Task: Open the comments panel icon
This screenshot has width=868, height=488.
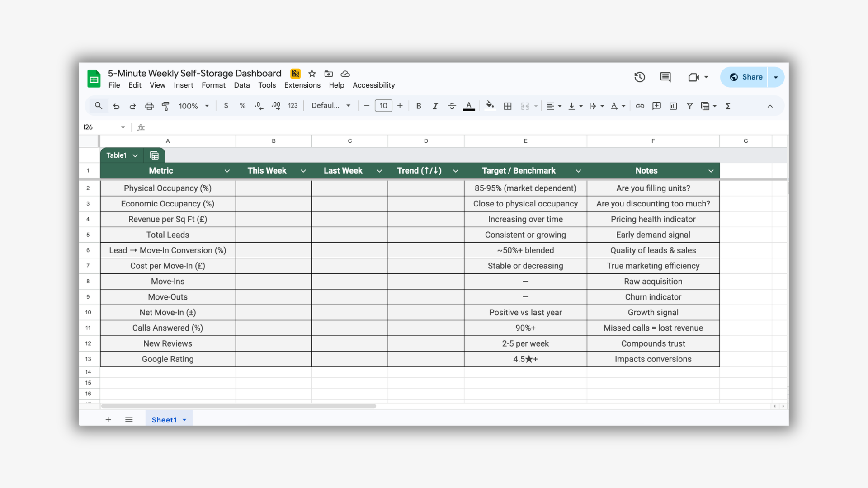Action: 665,77
